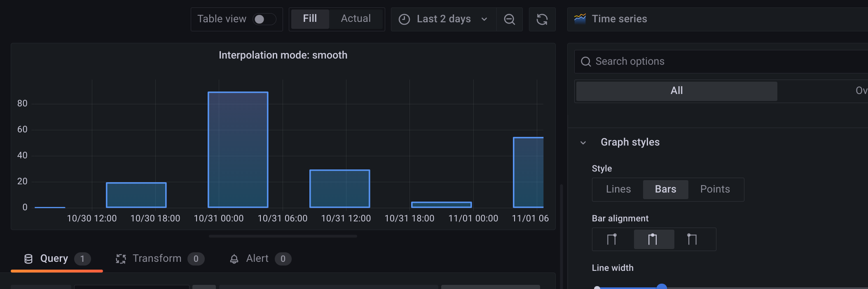868x289 pixels.
Task: Click the Alert count badge 0
Action: click(283, 259)
